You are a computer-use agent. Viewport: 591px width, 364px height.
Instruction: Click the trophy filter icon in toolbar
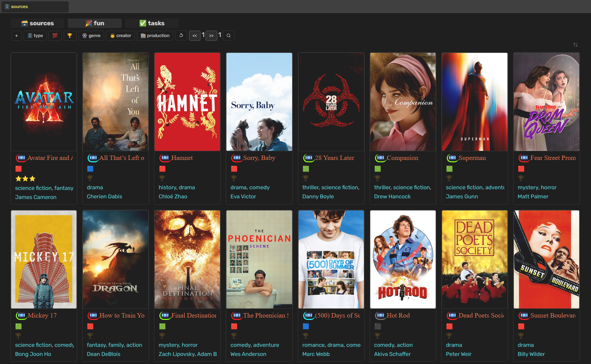70,36
